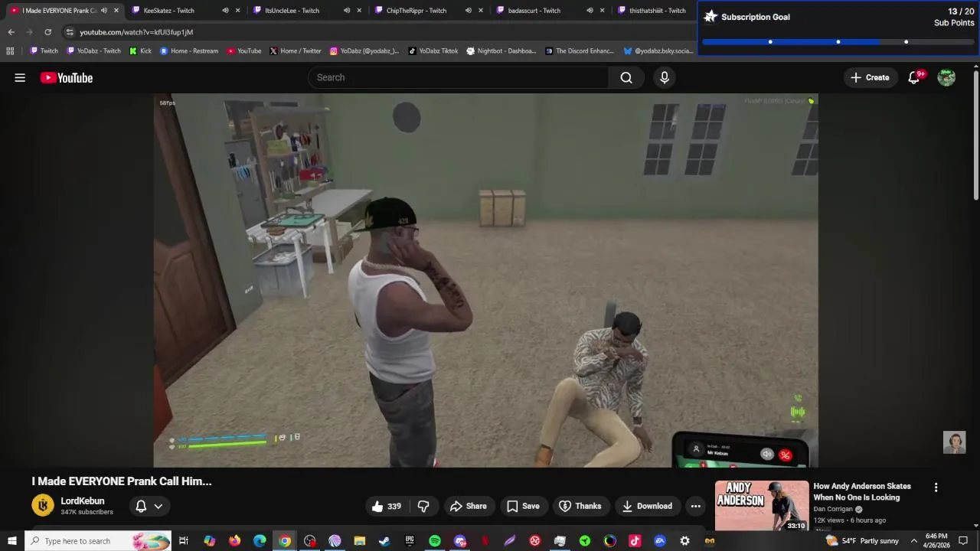Open Andy Anderson video thumbnail

[x=762, y=505]
